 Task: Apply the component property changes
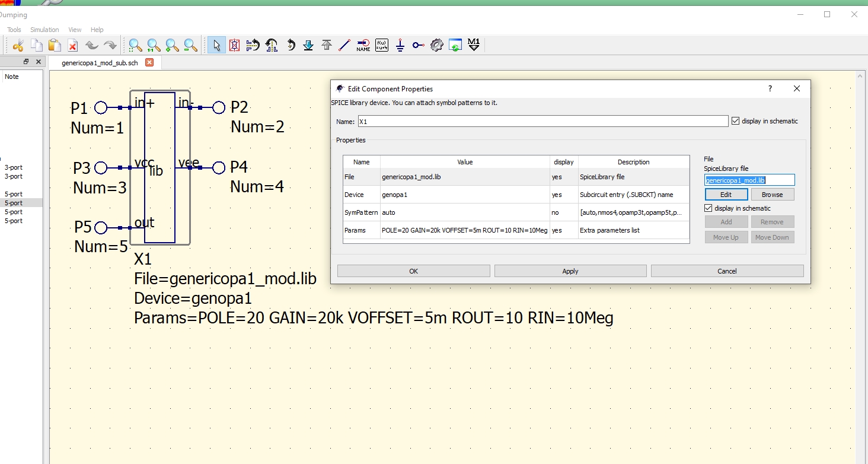570,271
